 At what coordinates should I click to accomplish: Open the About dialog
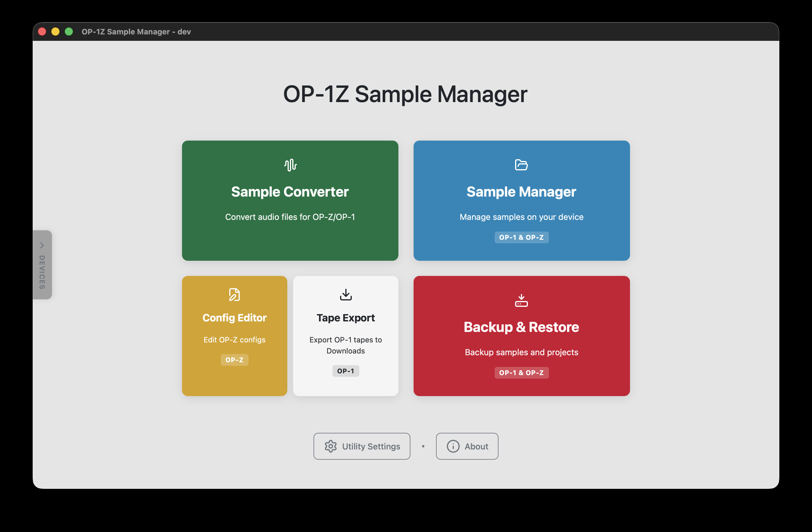click(x=467, y=446)
